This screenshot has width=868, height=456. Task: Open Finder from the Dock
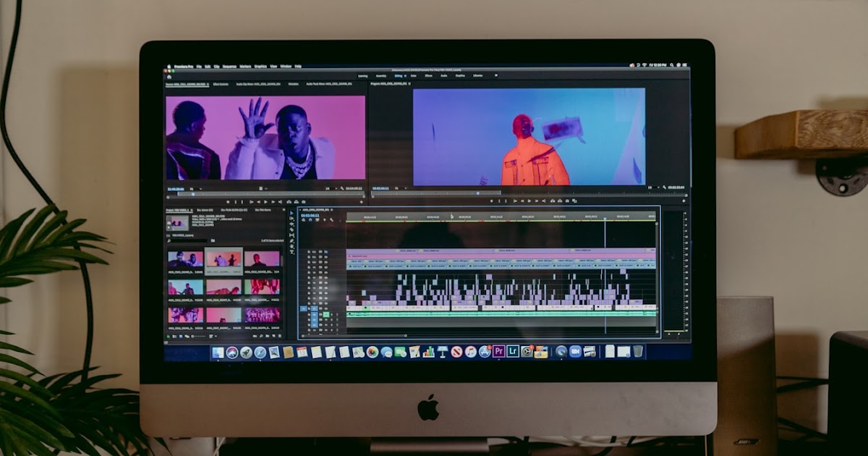[x=218, y=352]
